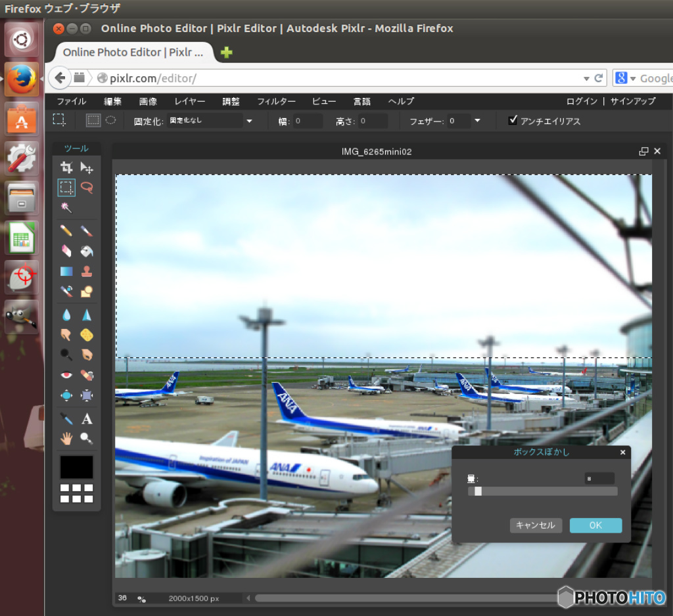
Task: Select the Smudge finger tool
Action: pos(66,334)
